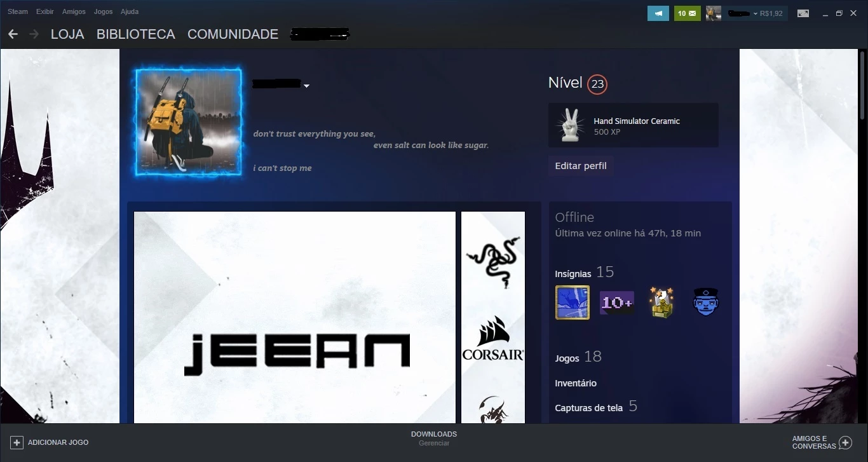Open the Hand Simulator Ceramic badge icon
868x462 pixels.
point(569,125)
